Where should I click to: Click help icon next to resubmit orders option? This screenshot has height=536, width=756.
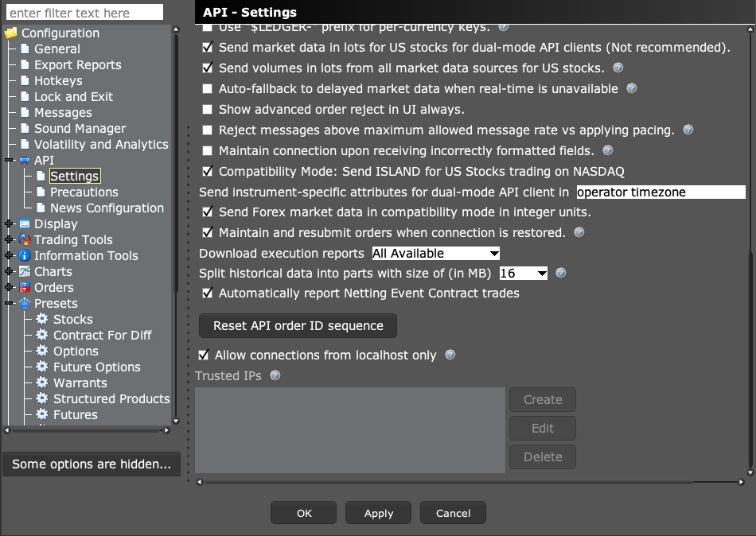point(579,232)
